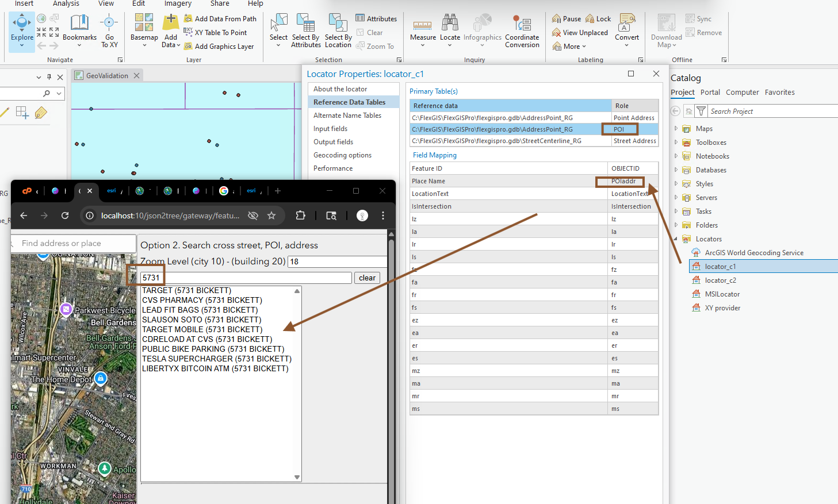This screenshot has height=504, width=838.
Task: Collapse the Locators catalog node
Action: click(676, 239)
